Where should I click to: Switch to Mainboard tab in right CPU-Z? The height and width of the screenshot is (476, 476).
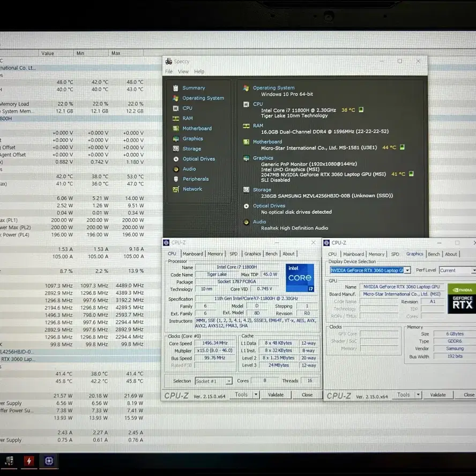(353, 254)
